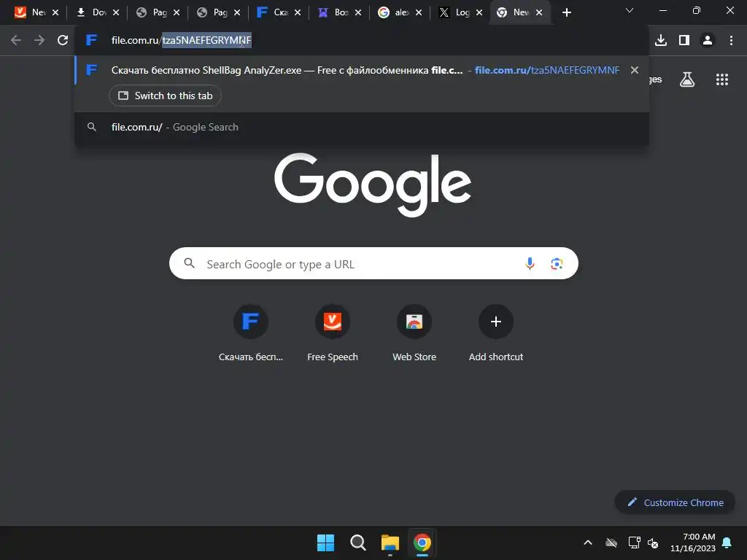Click the muted volume tray icon
Image resolution: width=747 pixels, height=560 pixels.
(x=653, y=542)
